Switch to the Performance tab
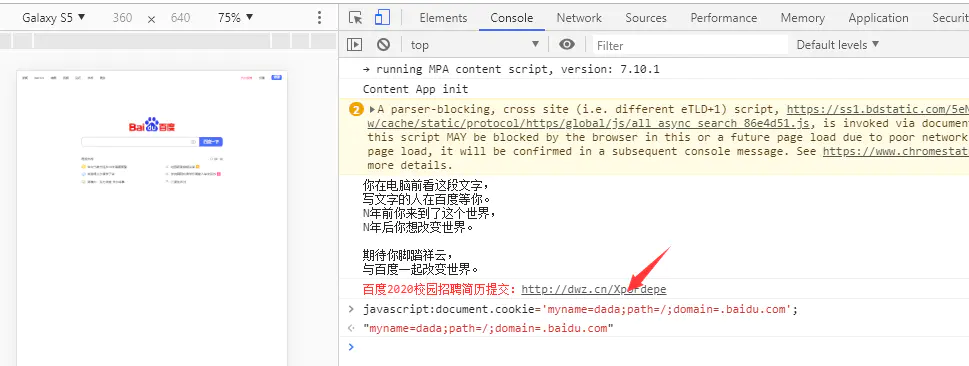The width and height of the screenshot is (969, 366). tap(724, 18)
